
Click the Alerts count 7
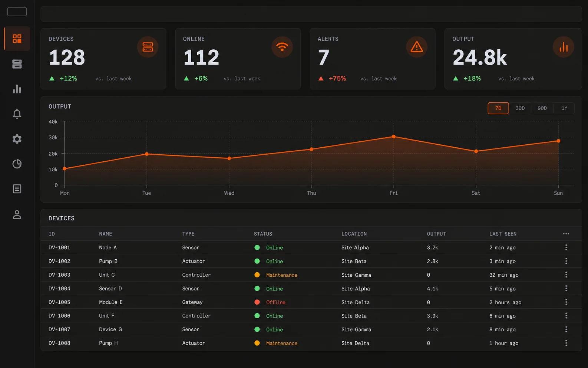(324, 57)
